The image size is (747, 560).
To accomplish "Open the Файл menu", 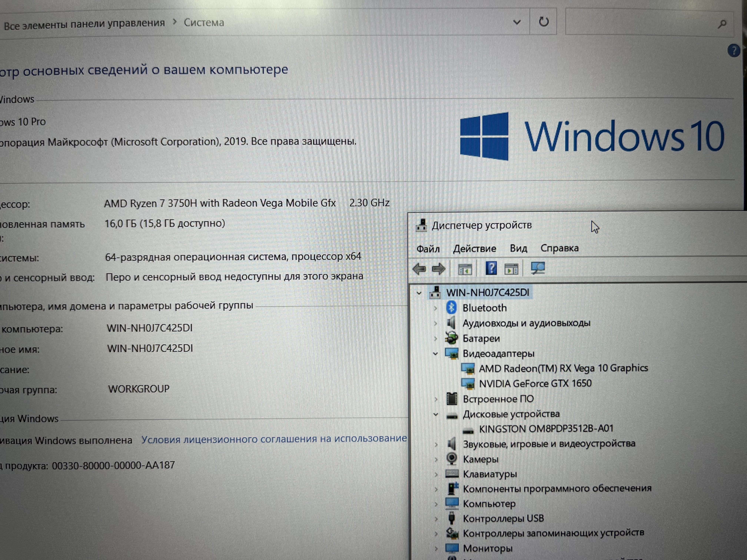I will [428, 249].
